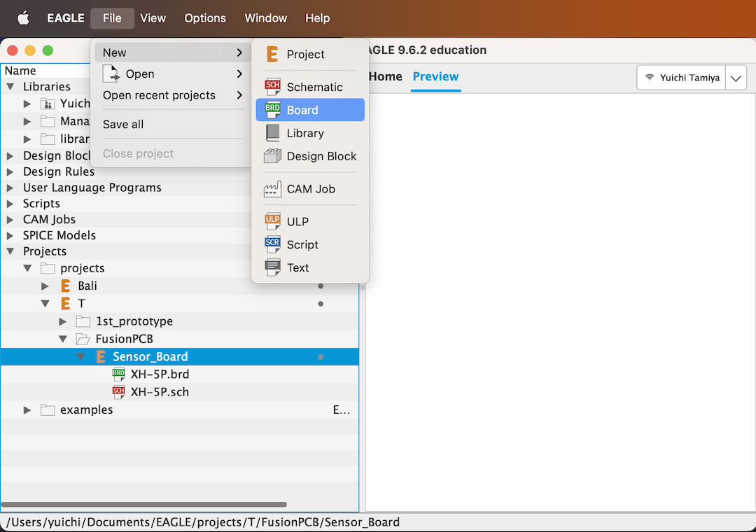
Task: Toggle the active dot for Bali project
Action: coord(321,286)
